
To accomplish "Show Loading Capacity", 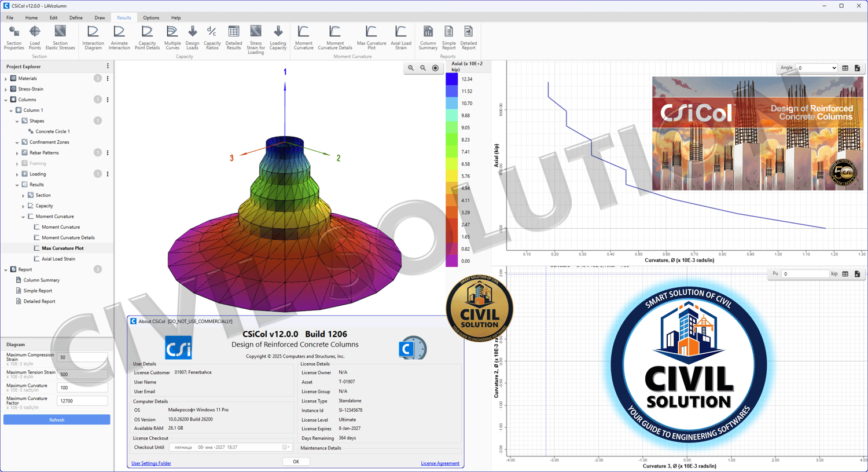I will tap(278, 38).
